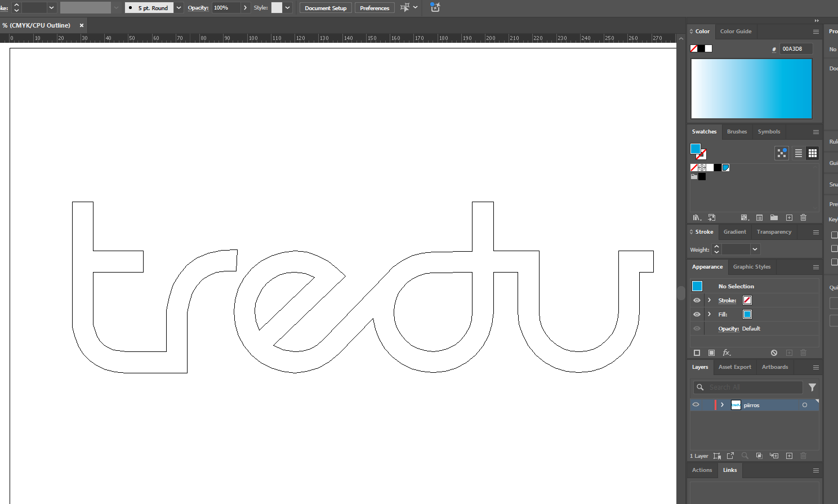Screen dimensions: 838x504
Task: Switch to Transparency tab
Action: tap(774, 232)
